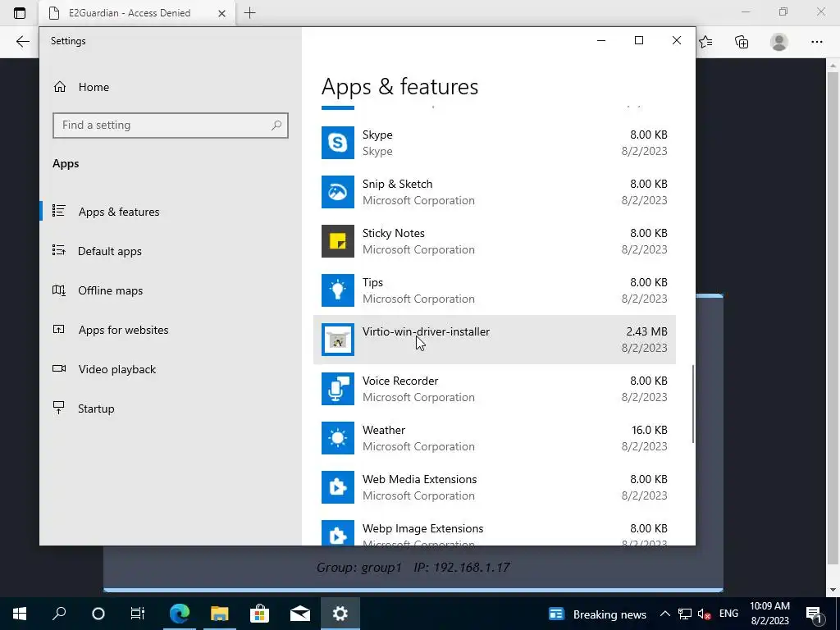
Task: Click Breaking news widget on taskbar
Action: click(597, 614)
